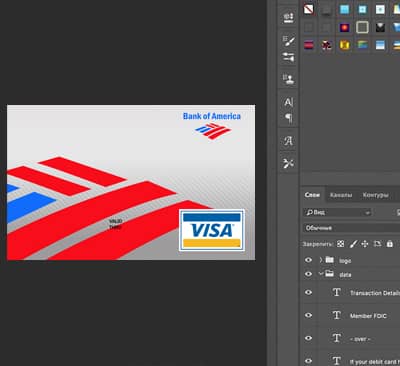Hide the Member FDIC text layer
Screen dimensions: 400x366
pyautogui.click(x=309, y=315)
